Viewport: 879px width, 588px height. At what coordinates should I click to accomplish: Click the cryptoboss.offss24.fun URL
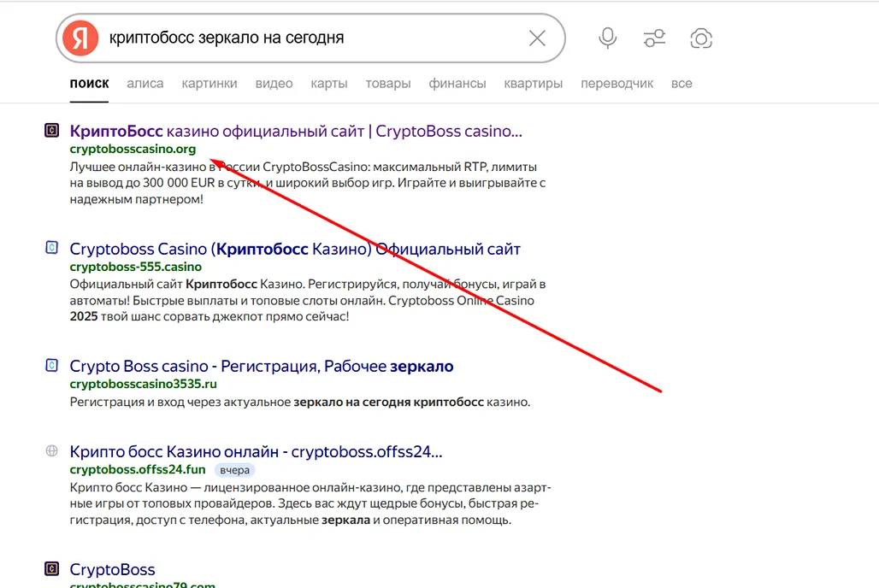(138, 470)
